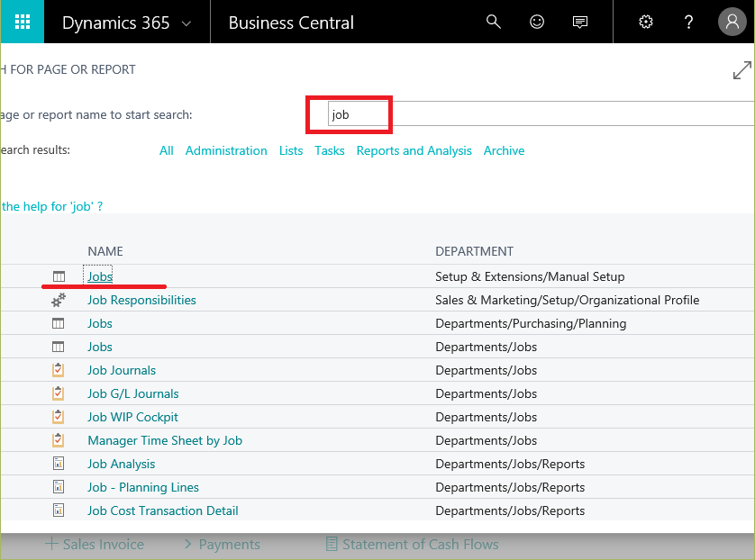Expand the search window to full screen
The height and width of the screenshot is (560, 755).
click(741, 70)
